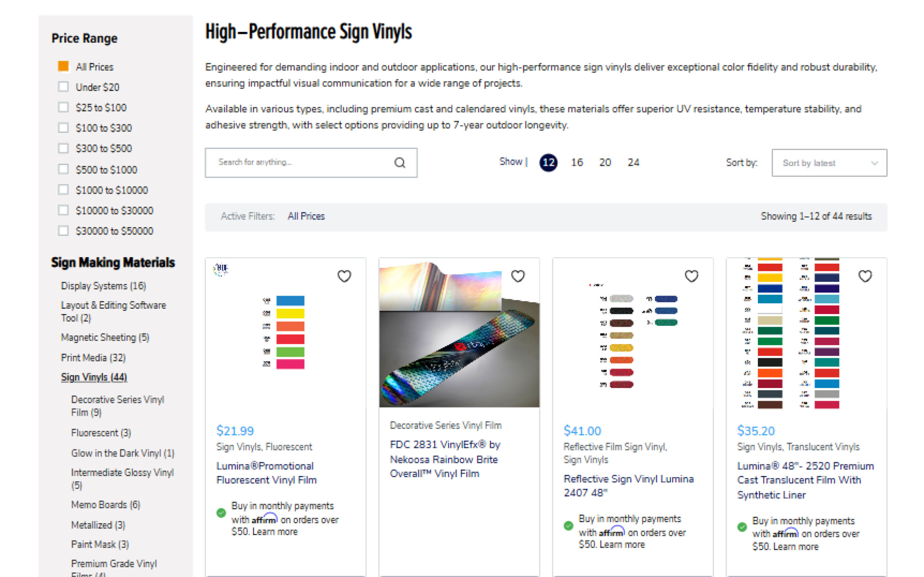
Task: Open Decorative Series Vinyl Film subcategory
Action: (x=117, y=405)
